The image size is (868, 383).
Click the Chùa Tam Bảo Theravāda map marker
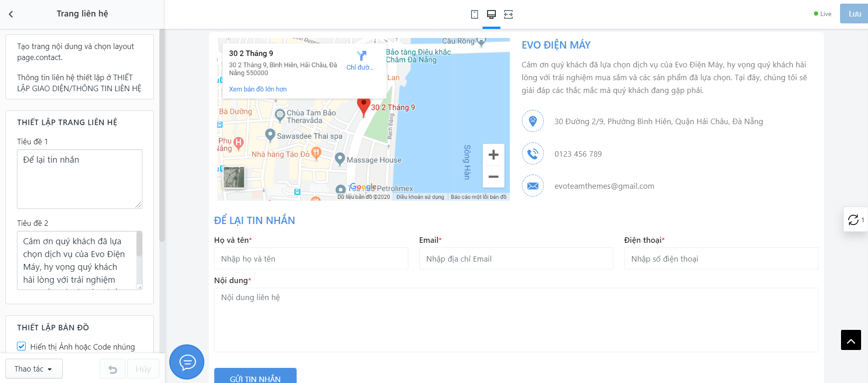280,115
